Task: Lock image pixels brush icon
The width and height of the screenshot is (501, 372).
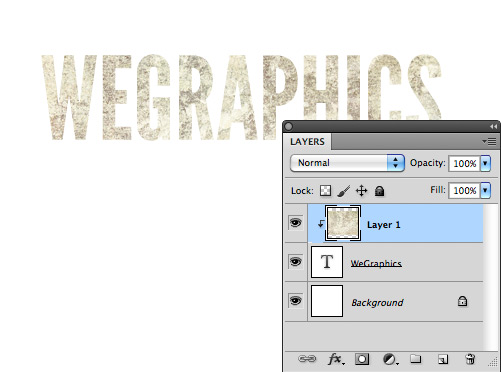Action: tap(344, 191)
